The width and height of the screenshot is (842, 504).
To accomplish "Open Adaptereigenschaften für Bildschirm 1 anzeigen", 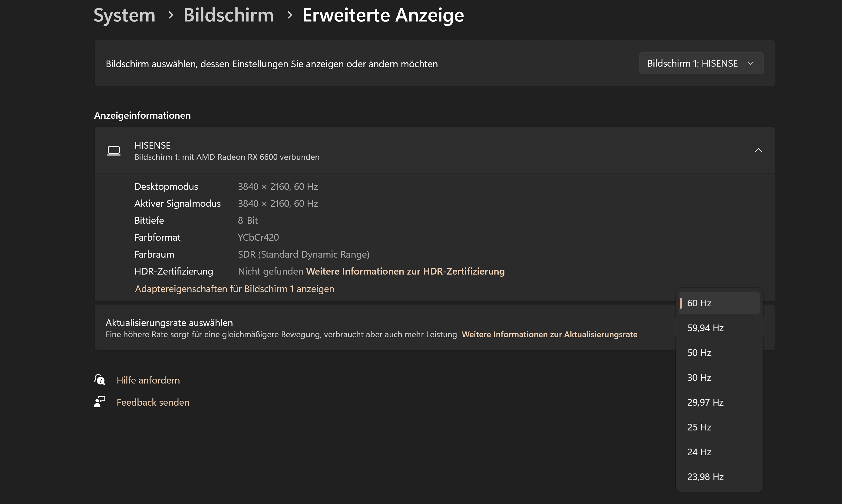I will coord(234,289).
